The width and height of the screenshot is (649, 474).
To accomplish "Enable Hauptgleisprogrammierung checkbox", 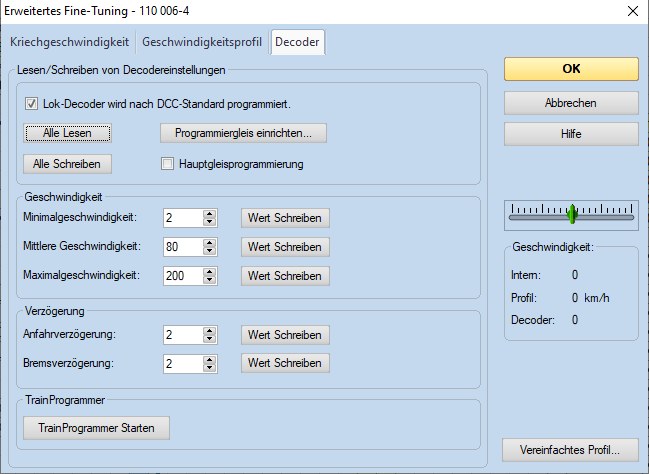I will [x=168, y=164].
